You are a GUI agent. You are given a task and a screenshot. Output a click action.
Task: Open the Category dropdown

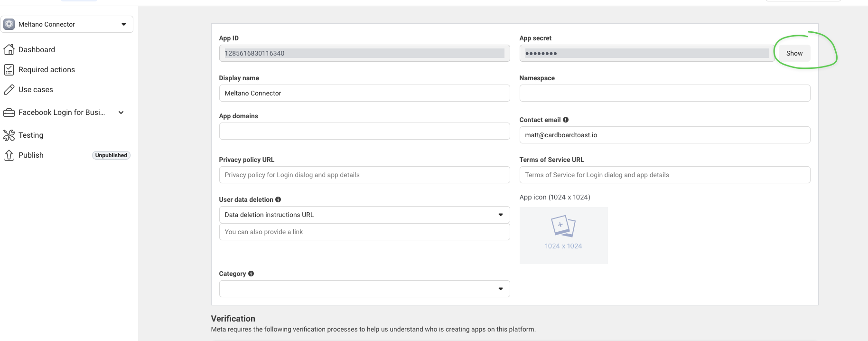pos(364,289)
